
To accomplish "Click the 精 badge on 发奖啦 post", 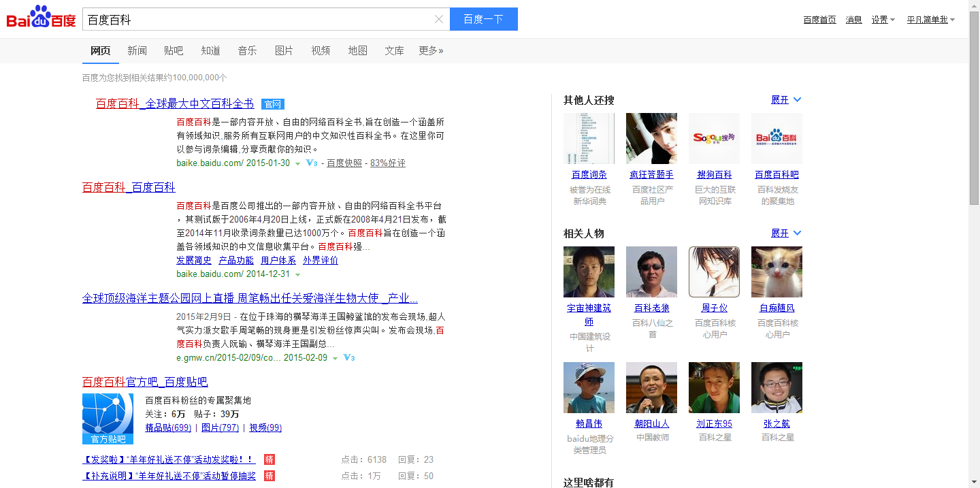I will click(x=269, y=459).
